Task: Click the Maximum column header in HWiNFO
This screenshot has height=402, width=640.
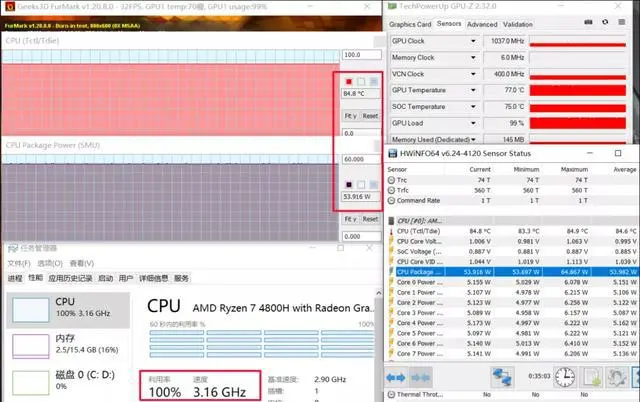Action: [574, 169]
